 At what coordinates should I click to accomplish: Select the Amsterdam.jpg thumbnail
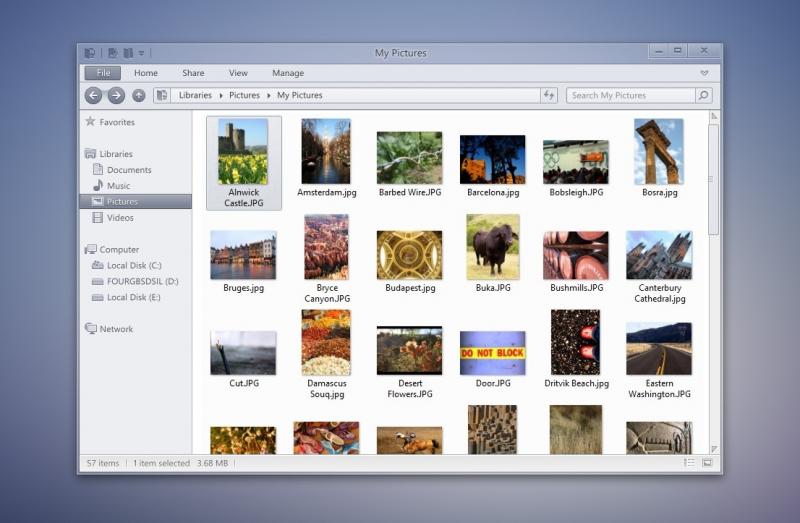coord(326,152)
